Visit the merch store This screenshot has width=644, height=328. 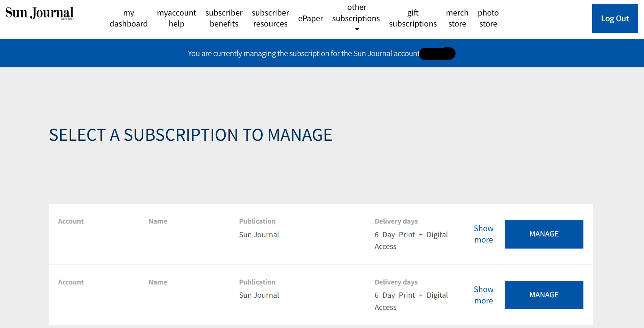[x=457, y=18]
